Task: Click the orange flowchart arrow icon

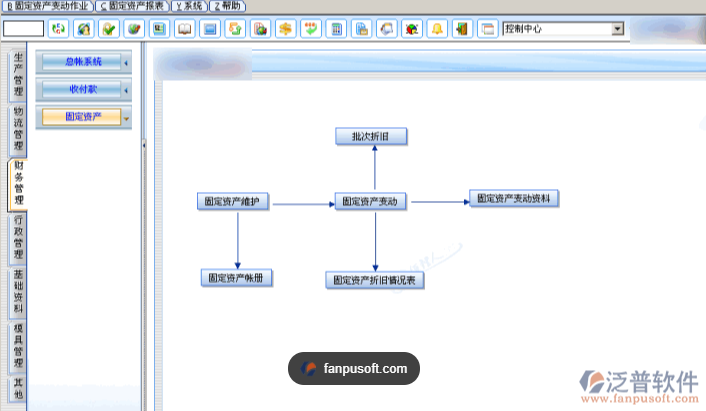Action: click(x=235, y=29)
